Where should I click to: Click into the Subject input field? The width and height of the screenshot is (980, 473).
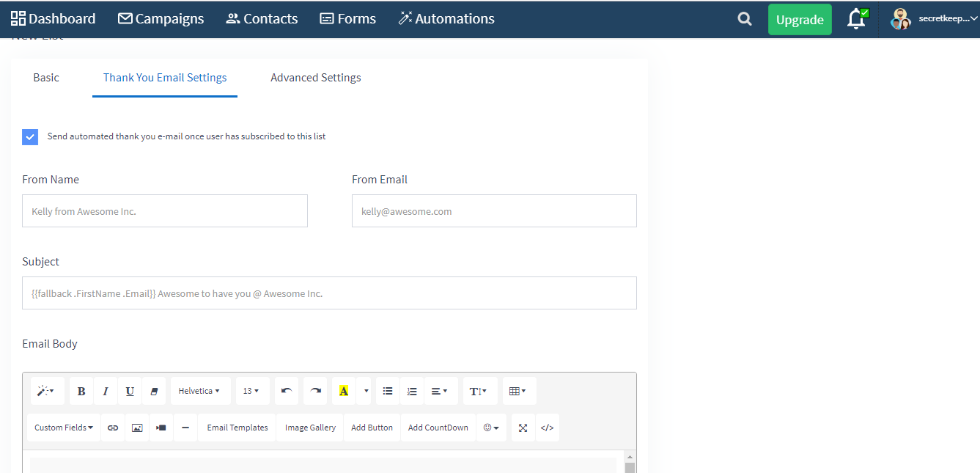pyautogui.click(x=329, y=293)
